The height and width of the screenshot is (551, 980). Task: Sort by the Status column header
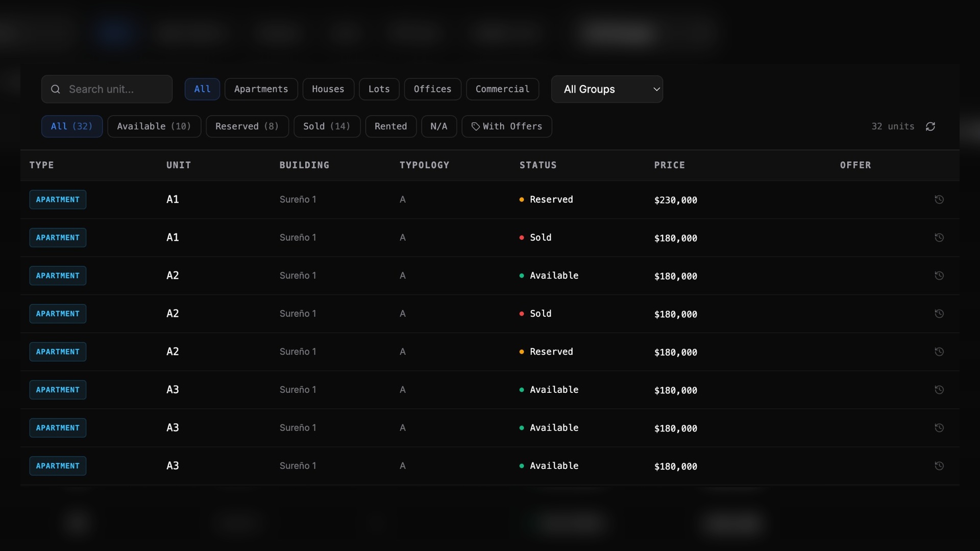(538, 165)
